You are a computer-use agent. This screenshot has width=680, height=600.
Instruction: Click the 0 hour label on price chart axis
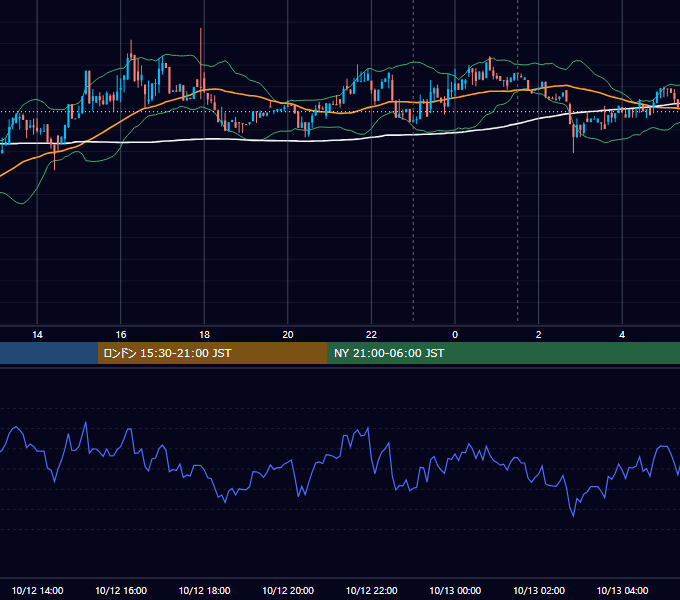(455, 335)
